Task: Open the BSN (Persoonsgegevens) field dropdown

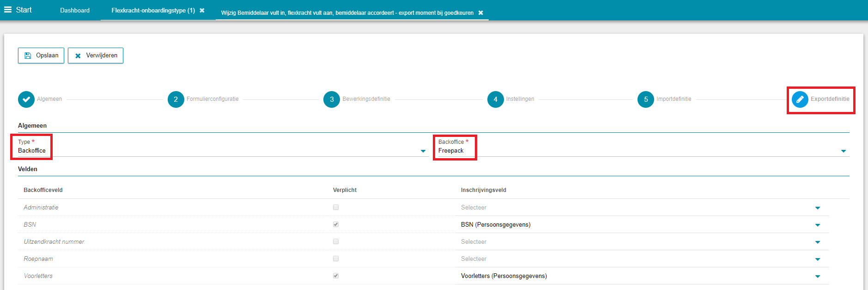Action: (x=817, y=225)
